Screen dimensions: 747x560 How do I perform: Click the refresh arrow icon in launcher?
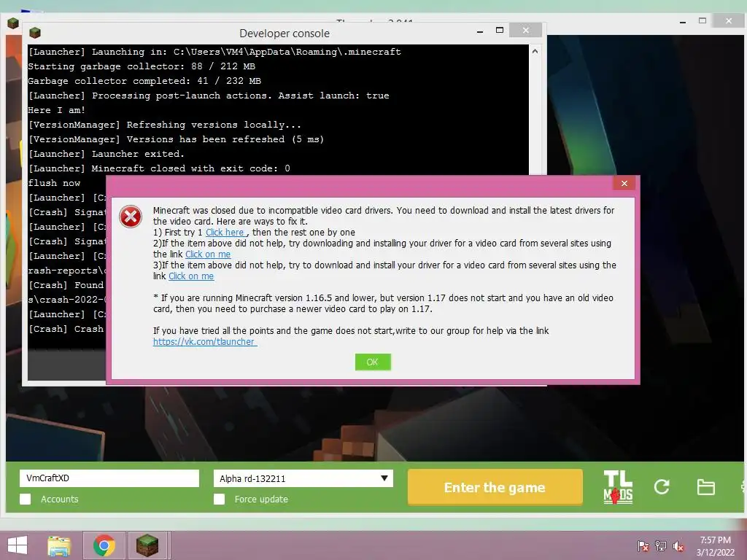click(662, 486)
